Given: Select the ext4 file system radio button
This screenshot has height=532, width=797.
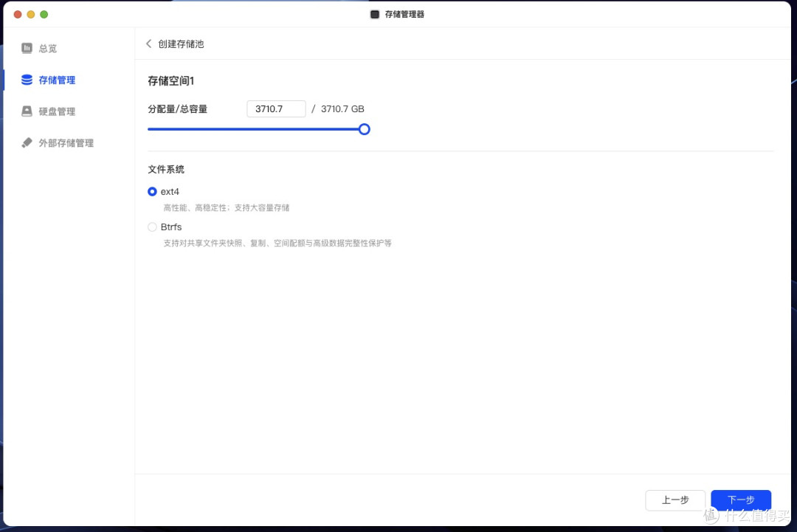Looking at the screenshot, I should click(x=152, y=192).
